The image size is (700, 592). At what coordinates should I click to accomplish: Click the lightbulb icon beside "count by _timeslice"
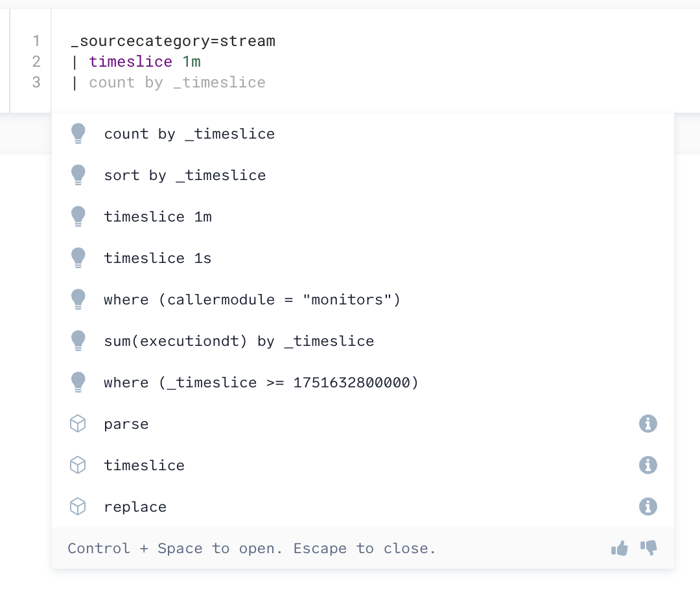pos(78,133)
